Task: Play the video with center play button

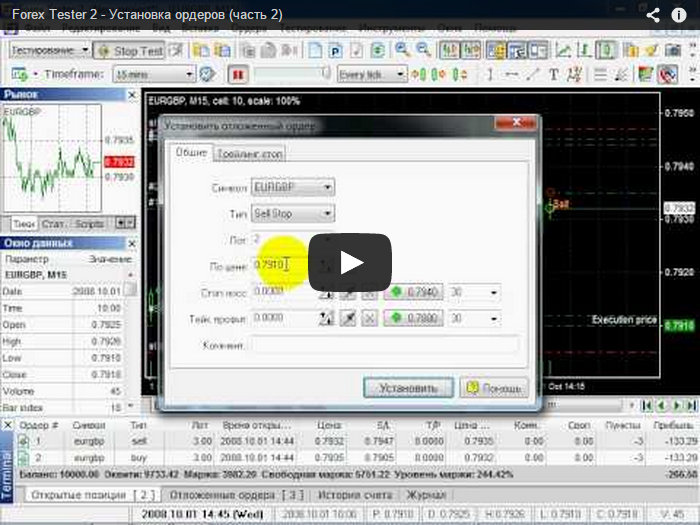Action: point(350,262)
